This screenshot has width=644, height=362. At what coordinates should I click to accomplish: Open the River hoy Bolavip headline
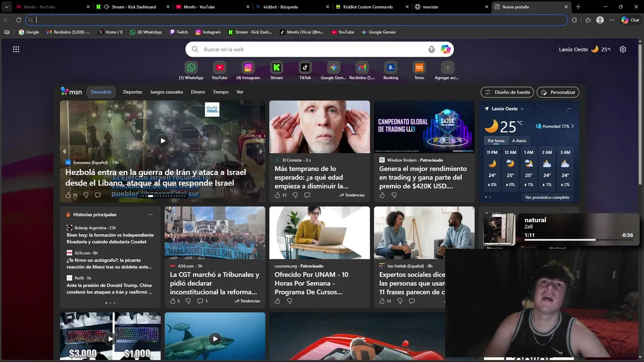(110, 238)
